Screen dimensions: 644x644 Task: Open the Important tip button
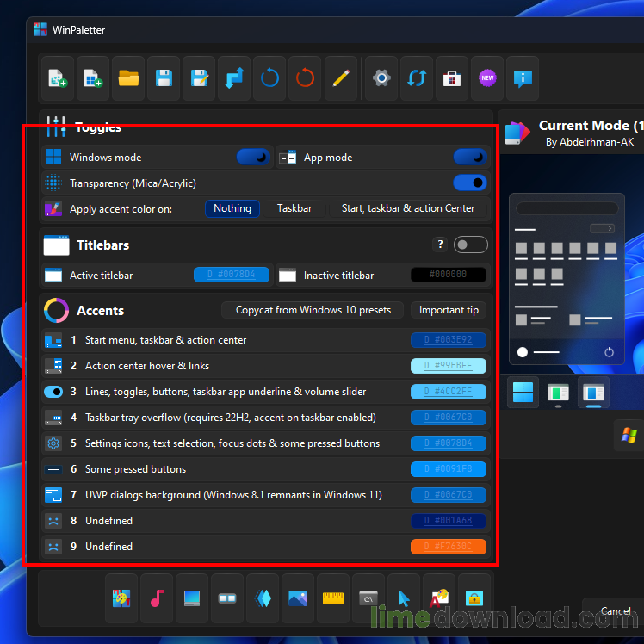click(449, 310)
